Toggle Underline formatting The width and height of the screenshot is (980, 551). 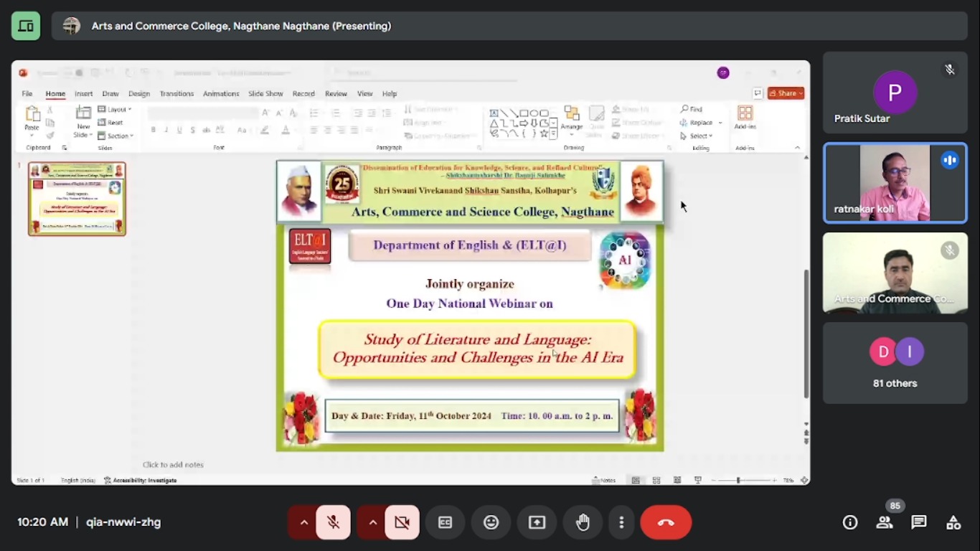pos(179,130)
